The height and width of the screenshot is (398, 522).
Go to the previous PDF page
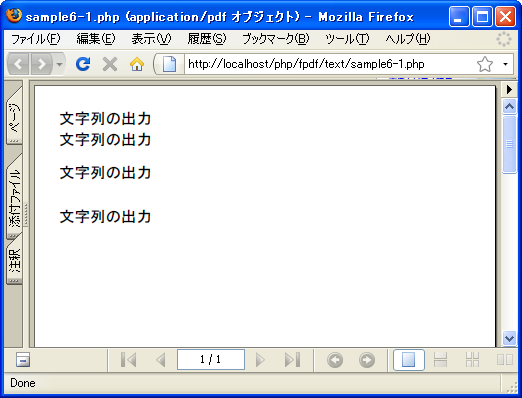click(x=161, y=360)
